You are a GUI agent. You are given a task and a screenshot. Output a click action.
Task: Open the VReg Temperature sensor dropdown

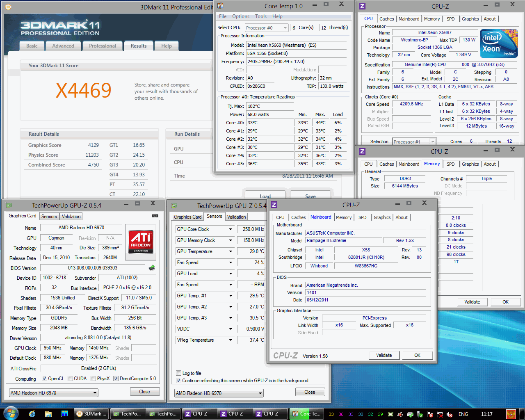point(231,340)
